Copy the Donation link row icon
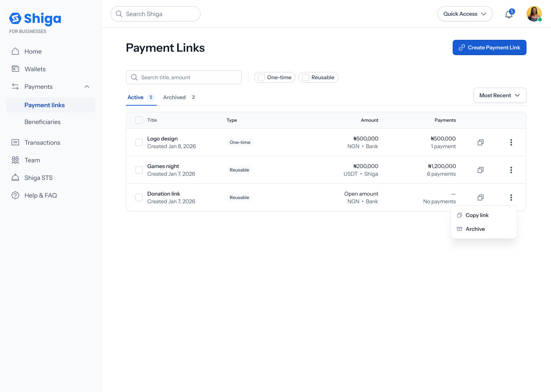The height and width of the screenshot is (392, 551). (x=481, y=198)
